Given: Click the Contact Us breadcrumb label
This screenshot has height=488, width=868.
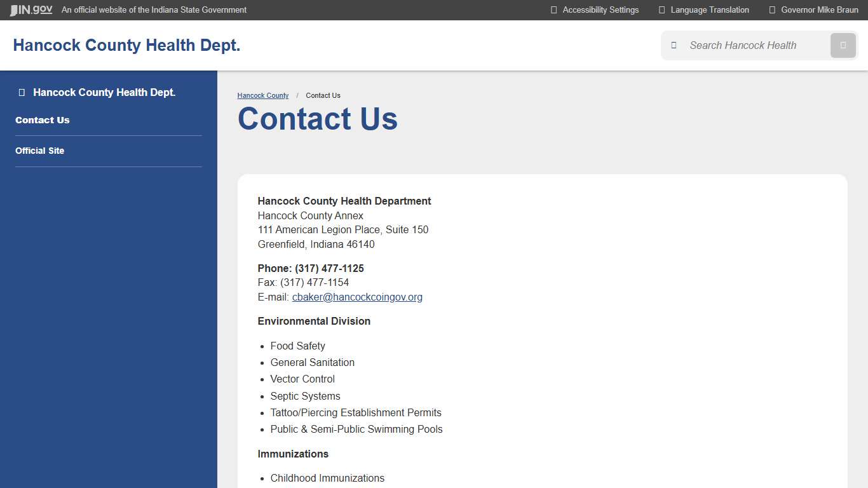Looking at the screenshot, I should [322, 95].
